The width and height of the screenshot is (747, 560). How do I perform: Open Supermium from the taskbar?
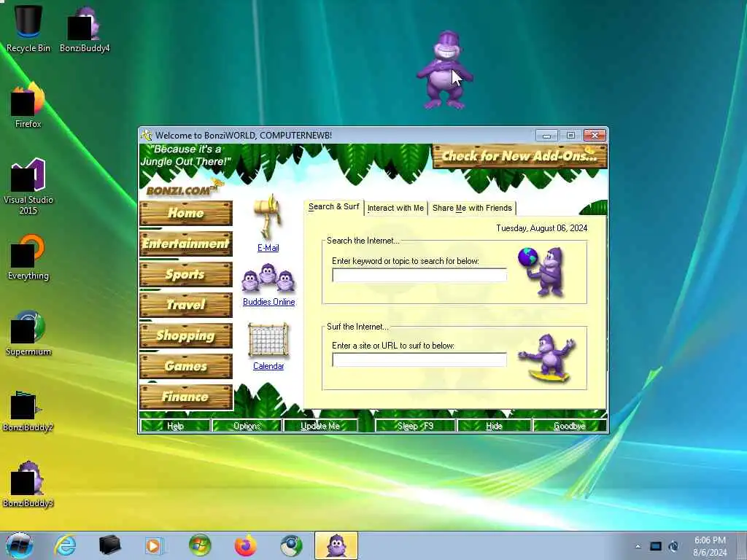[x=290, y=545]
